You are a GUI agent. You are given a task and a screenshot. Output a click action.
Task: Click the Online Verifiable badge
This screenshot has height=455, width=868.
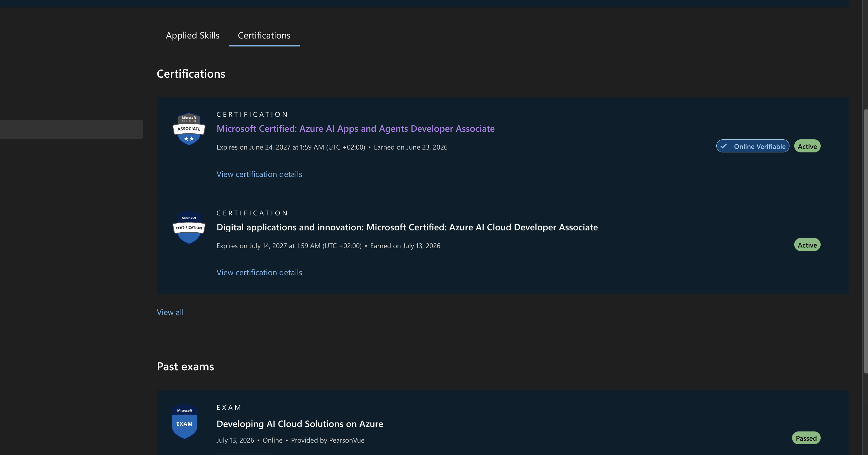[752, 146]
